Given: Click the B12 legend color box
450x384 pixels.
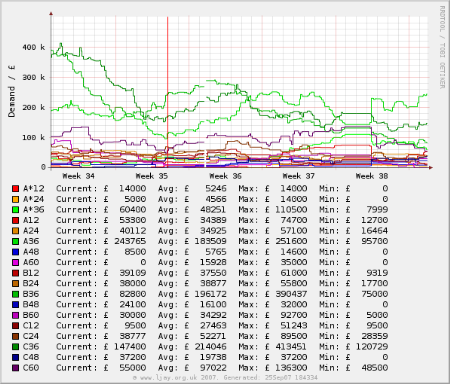Looking at the screenshot, I should (15, 273).
